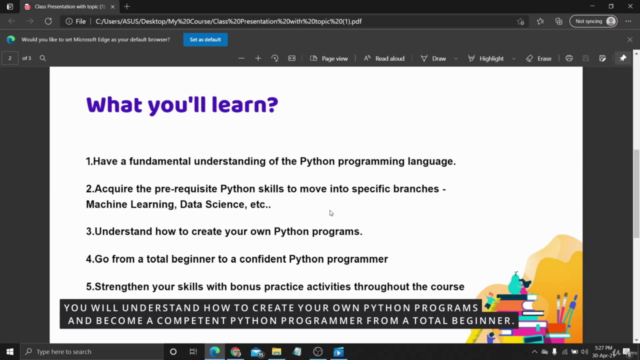The height and width of the screenshot is (360, 640).
Task: Select the Highlight tool
Action: [x=486, y=58]
